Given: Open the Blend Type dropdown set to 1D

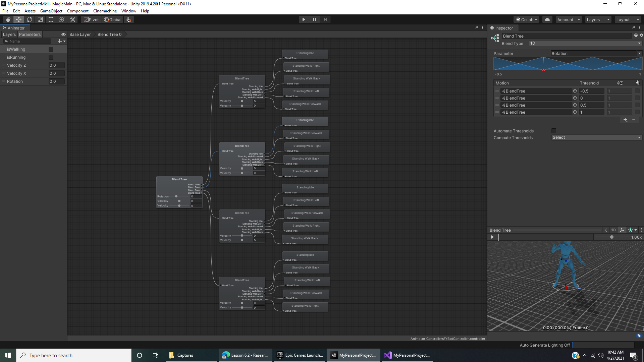Looking at the screenshot, I should click(x=585, y=43).
